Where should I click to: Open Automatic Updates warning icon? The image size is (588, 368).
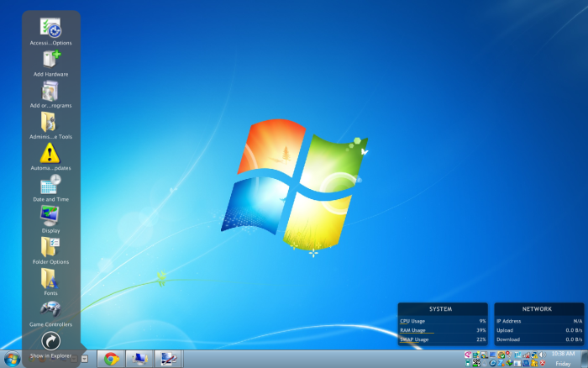(50, 157)
